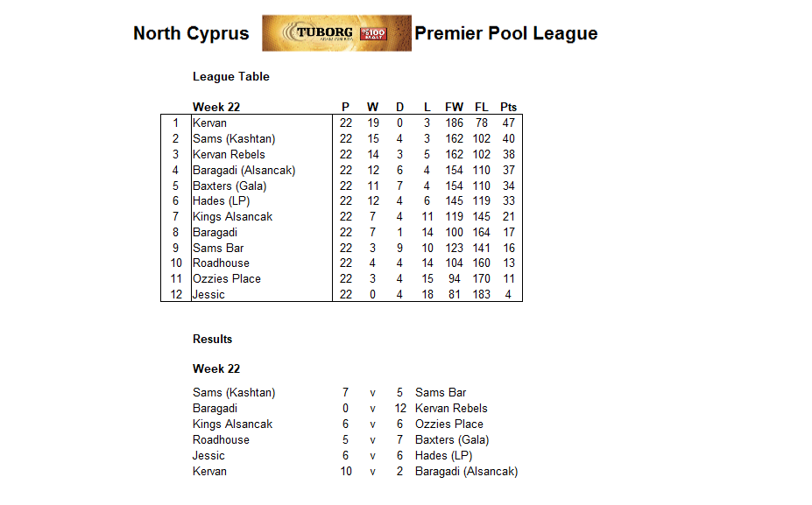
Task: Select the Results heading
Action: tap(212, 339)
